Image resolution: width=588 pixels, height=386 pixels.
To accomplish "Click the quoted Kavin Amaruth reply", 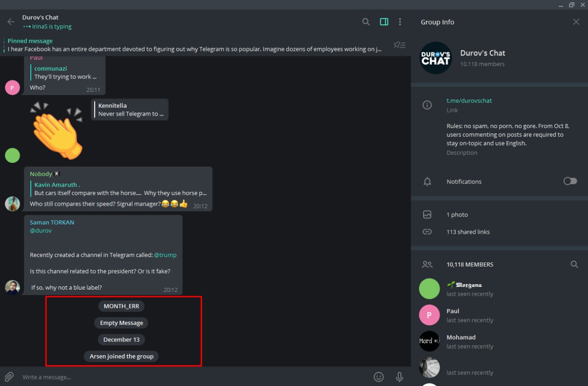I will [119, 189].
